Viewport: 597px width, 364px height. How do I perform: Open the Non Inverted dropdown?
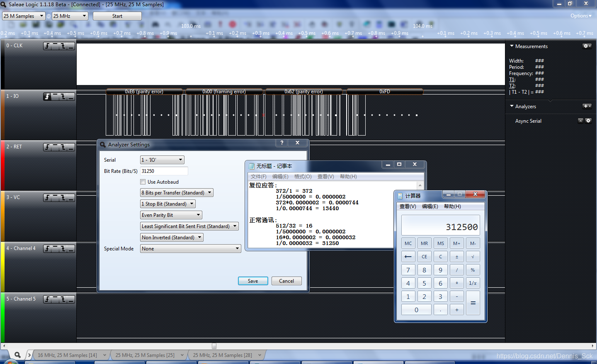[172, 238]
